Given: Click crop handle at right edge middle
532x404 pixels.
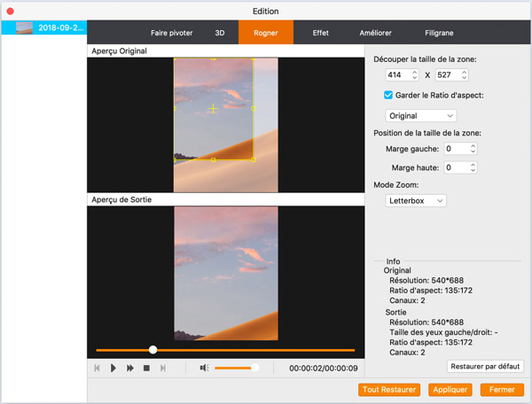Looking at the screenshot, I should (253, 108).
